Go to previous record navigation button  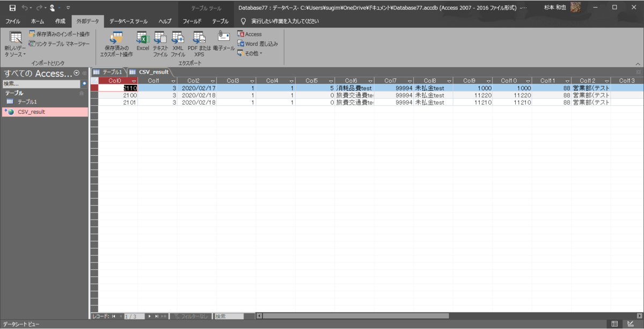pyautogui.click(x=120, y=317)
